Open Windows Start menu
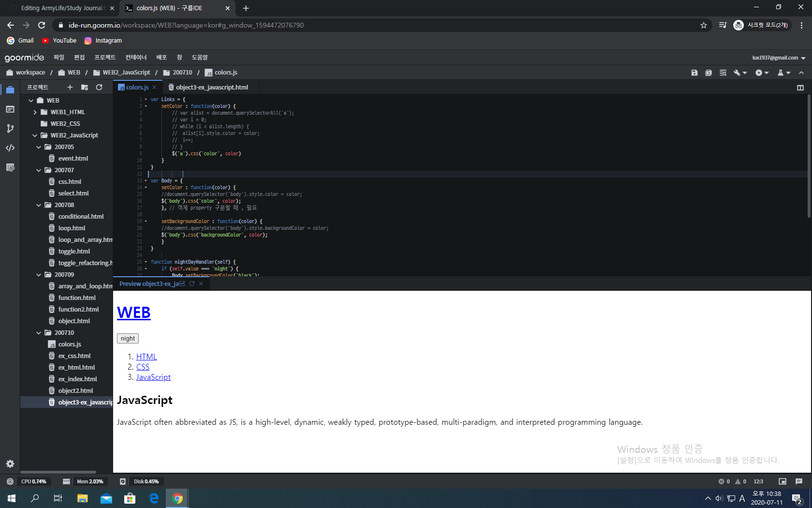Screen dimensions: 812x508 tap(12, 498)
